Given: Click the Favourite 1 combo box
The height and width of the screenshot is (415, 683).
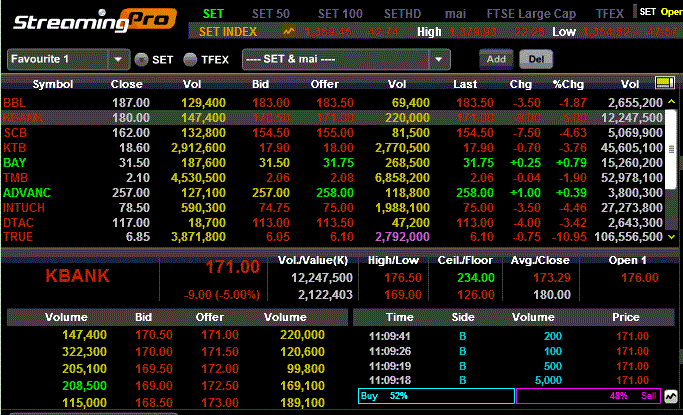Looking at the screenshot, I should [68, 59].
